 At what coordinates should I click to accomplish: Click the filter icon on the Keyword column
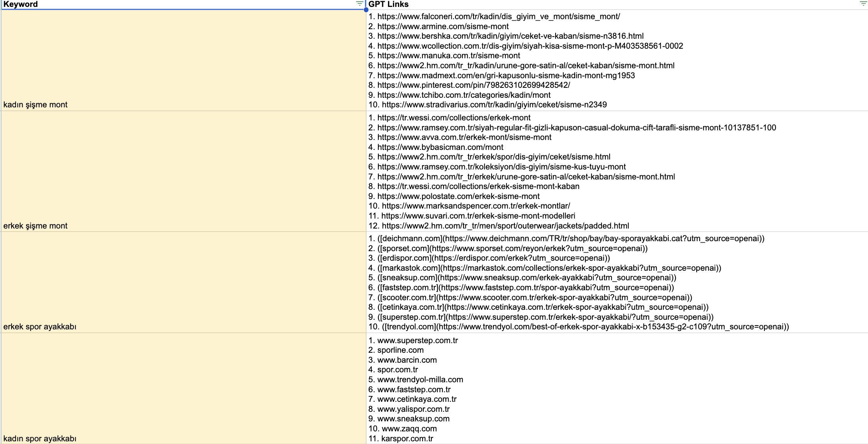(x=360, y=4)
